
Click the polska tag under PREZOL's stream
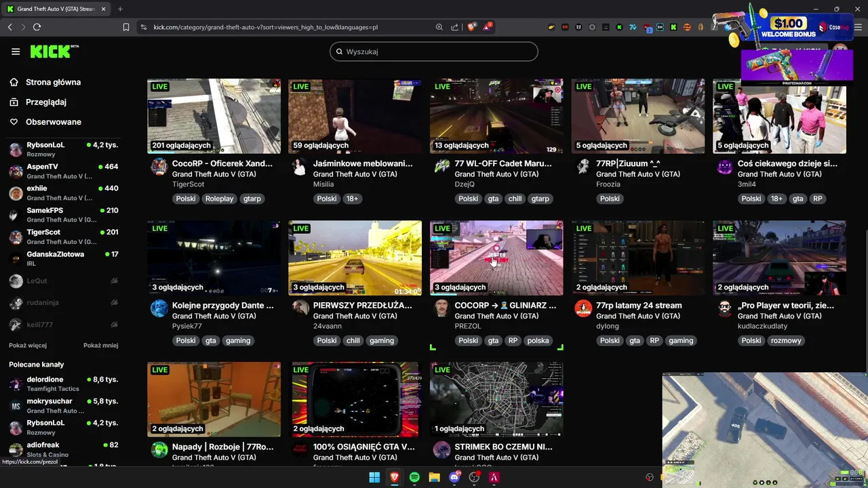click(538, 340)
